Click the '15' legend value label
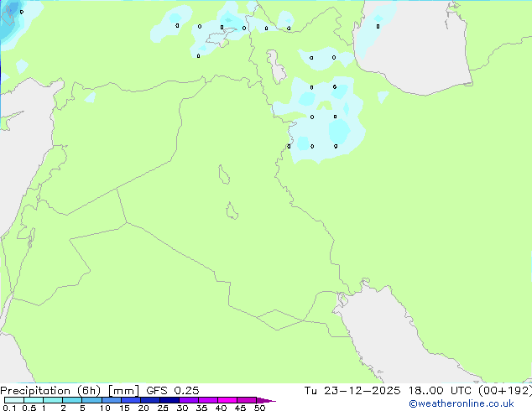Screen dimensions: 532x411 (x=124, y=408)
